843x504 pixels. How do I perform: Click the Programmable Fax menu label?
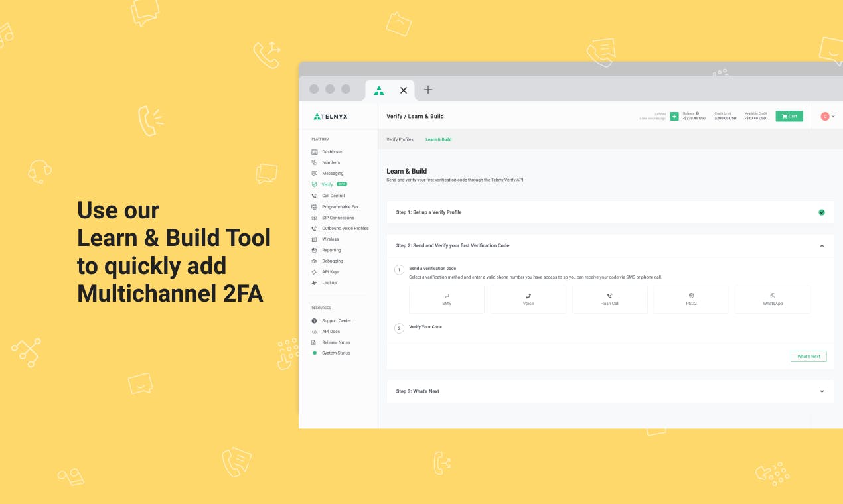click(340, 207)
